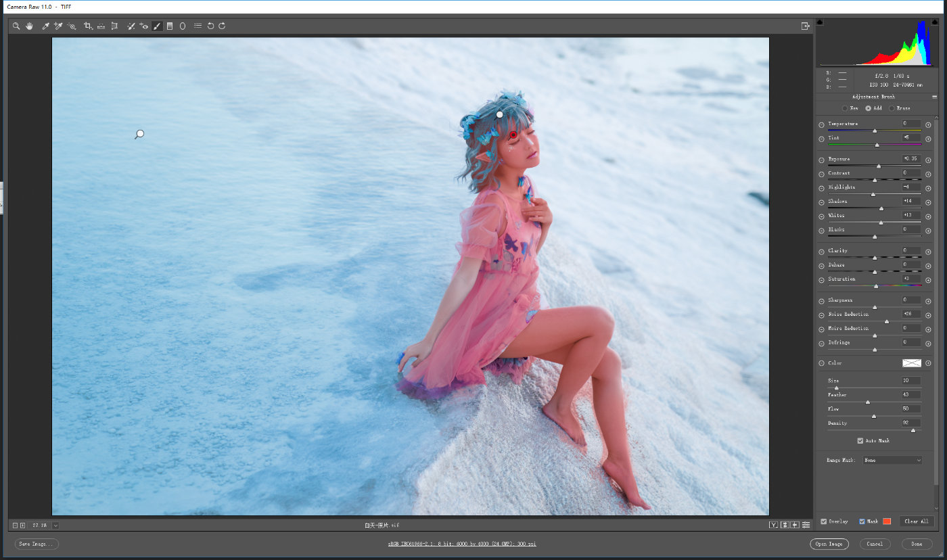Increase Color with the plus icon

click(x=928, y=364)
